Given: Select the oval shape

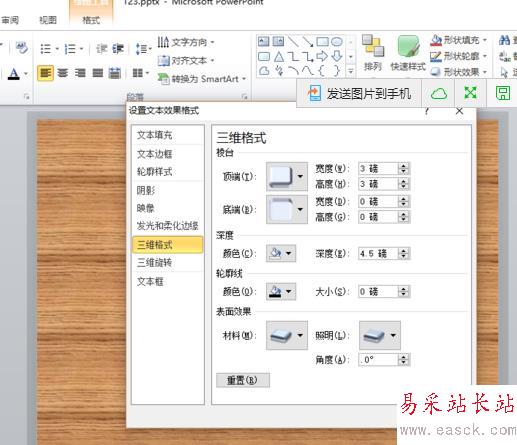Looking at the screenshot, I should [337, 41].
